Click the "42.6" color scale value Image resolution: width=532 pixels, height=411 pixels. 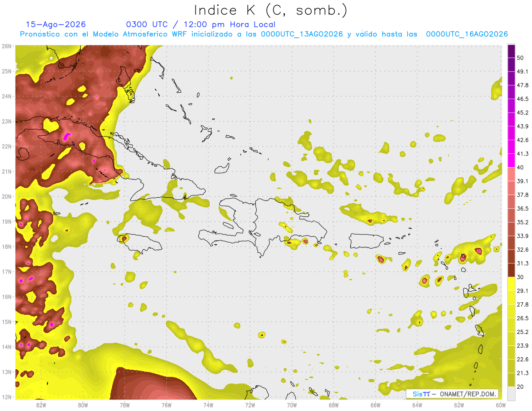[x=522, y=140]
